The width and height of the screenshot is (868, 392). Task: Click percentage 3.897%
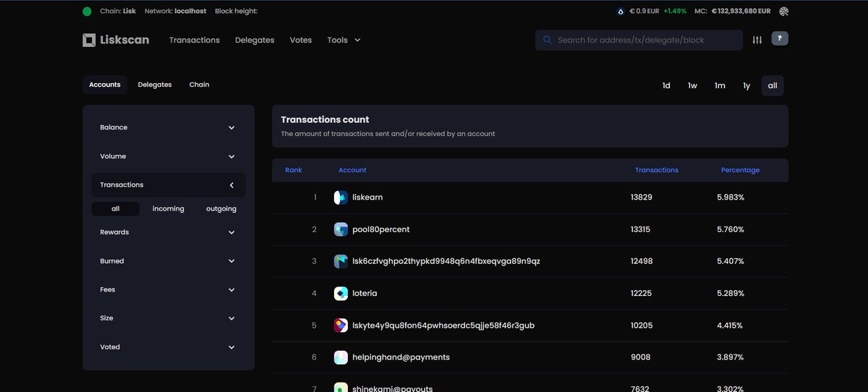[x=731, y=357]
